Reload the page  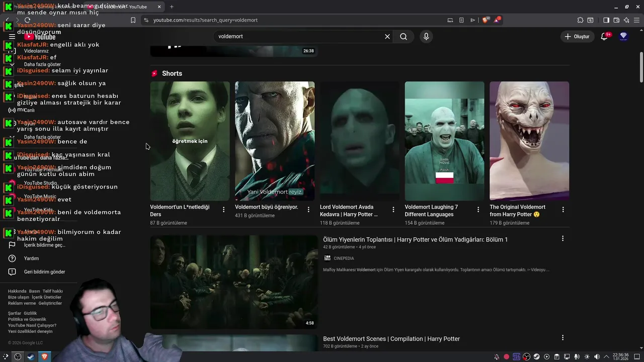click(x=27, y=20)
